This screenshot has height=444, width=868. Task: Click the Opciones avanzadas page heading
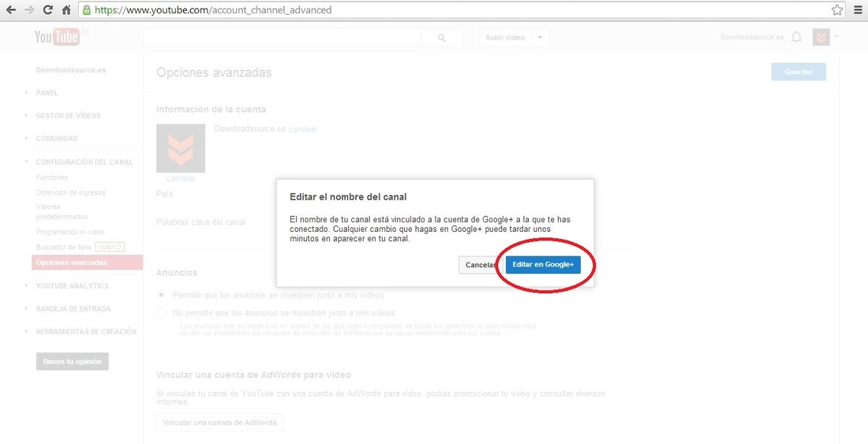click(214, 73)
